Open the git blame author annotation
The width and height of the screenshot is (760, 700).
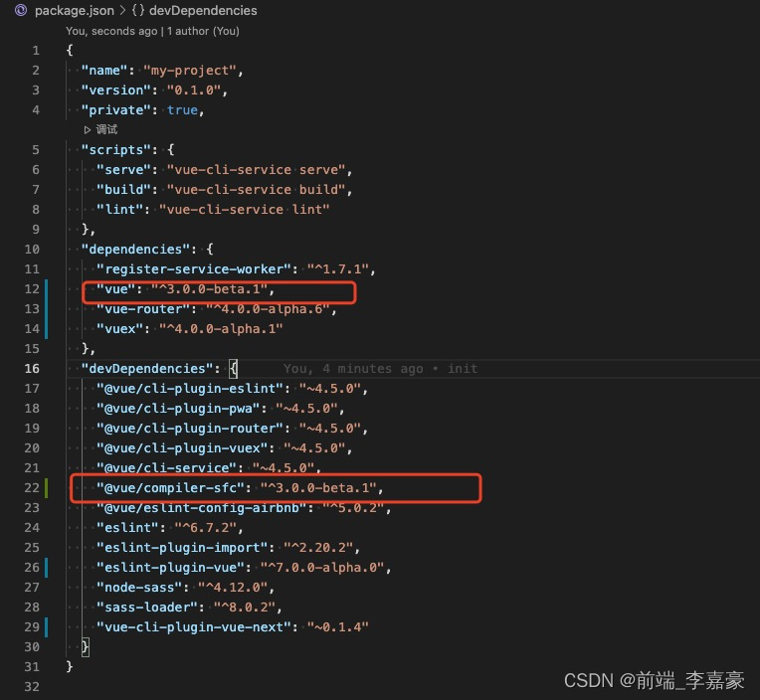[152, 31]
